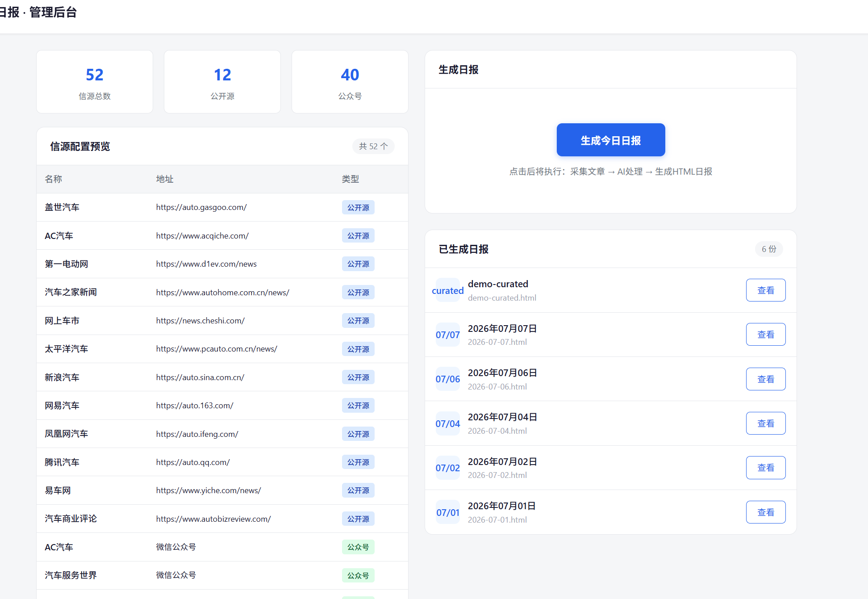This screenshot has height=599, width=868.
Task: Select the 太平洋汽车 source name
Action: coord(66,349)
